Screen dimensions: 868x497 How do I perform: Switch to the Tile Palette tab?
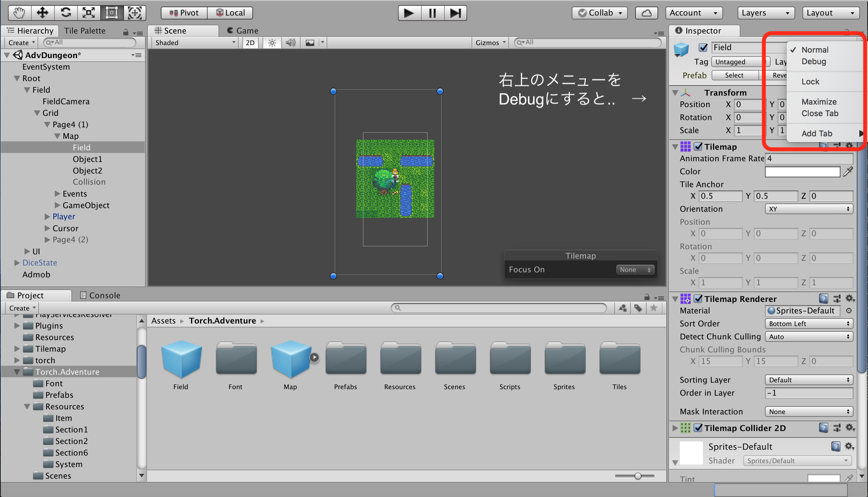(85, 31)
